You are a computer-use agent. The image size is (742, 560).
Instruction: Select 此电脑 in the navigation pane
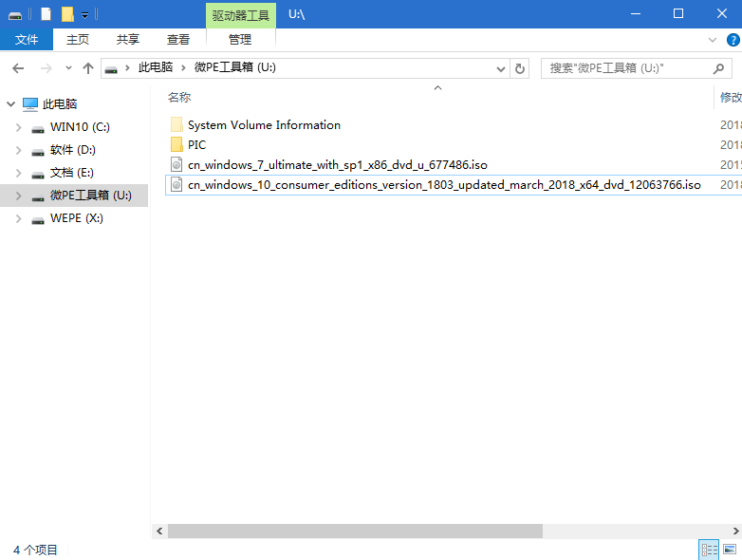click(59, 104)
